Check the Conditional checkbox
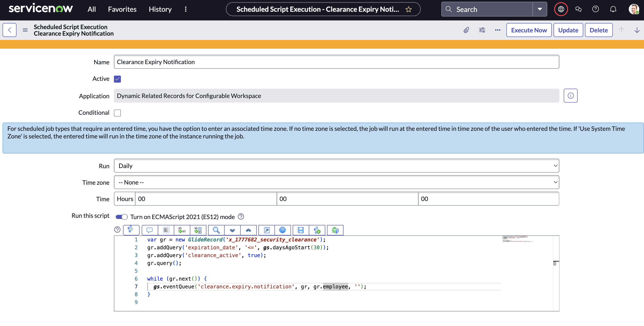This screenshot has width=644, height=326. click(x=117, y=113)
